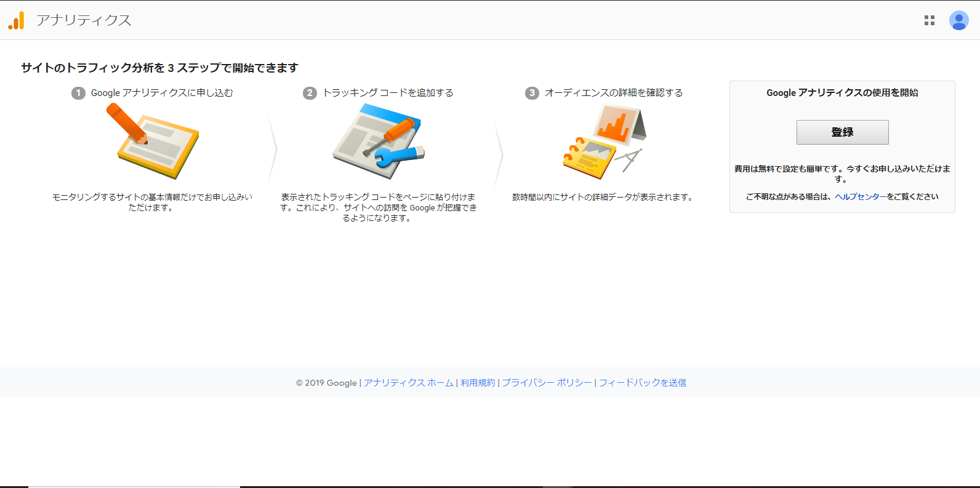Click the step 3 number badge
Screen dimensions: 980x488
(x=532, y=93)
